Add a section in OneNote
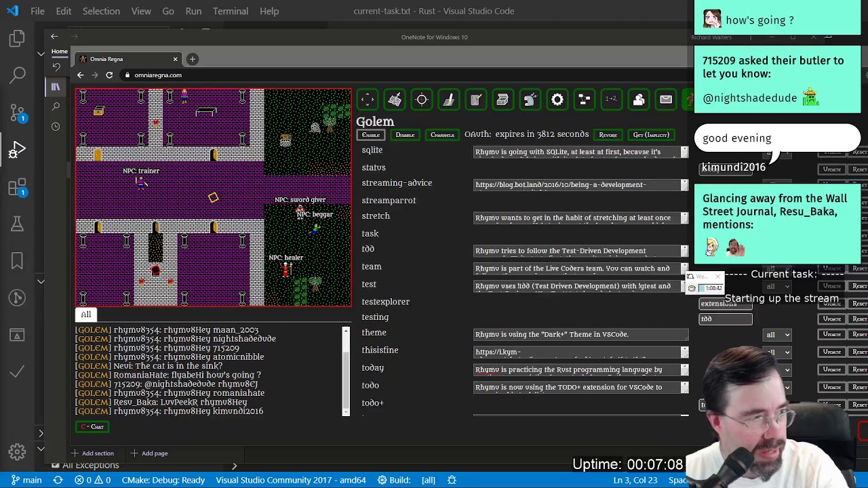 coord(94,453)
